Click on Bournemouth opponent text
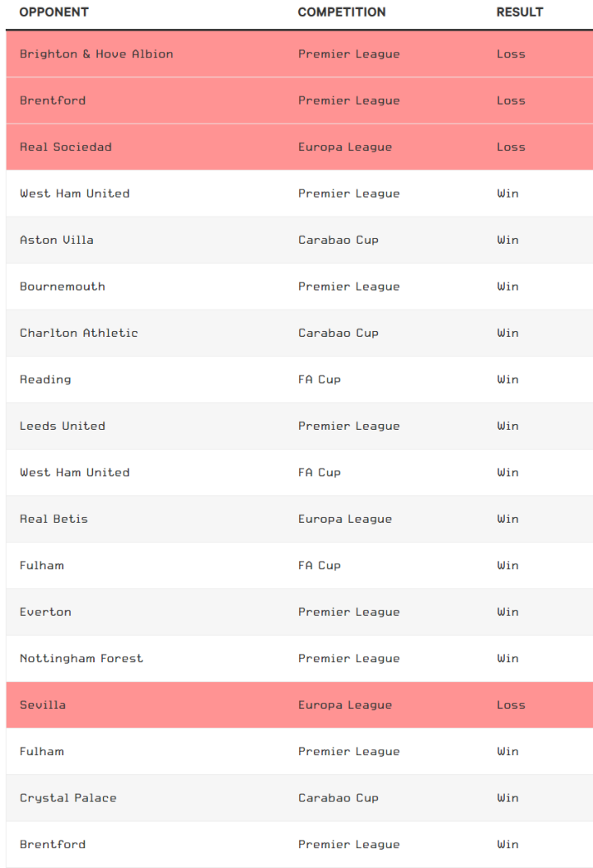This screenshot has width=593, height=868. (x=63, y=287)
